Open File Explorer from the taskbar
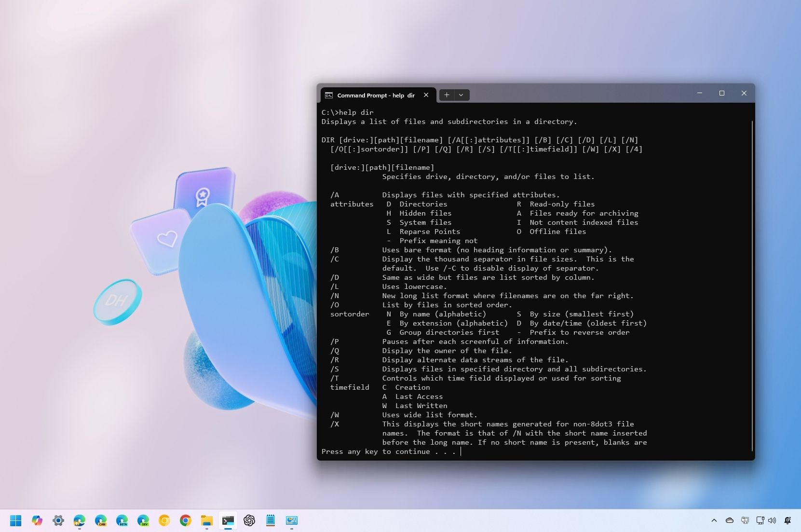Screen dimensions: 801x532 [x=206, y=521]
